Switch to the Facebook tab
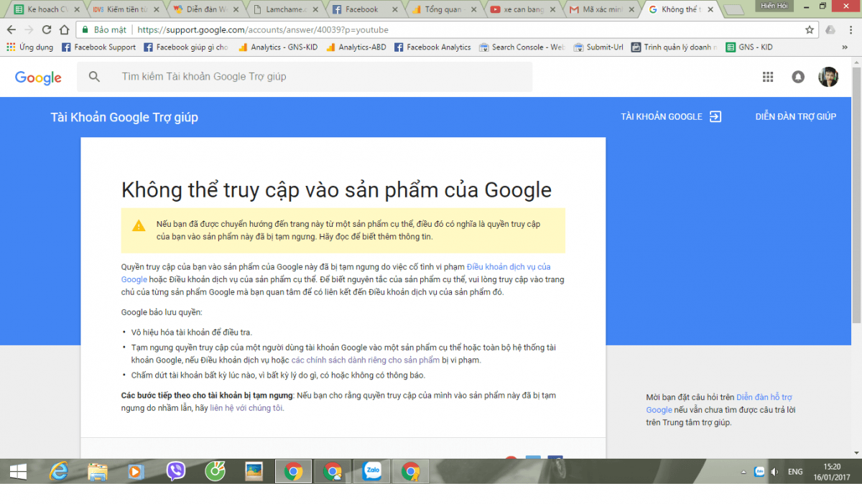Image resolution: width=862 pixels, height=504 pixels. [x=363, y=9]
